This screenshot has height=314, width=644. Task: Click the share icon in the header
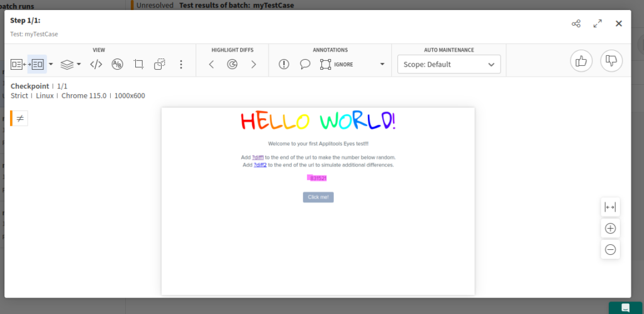(x=575, y=24)
